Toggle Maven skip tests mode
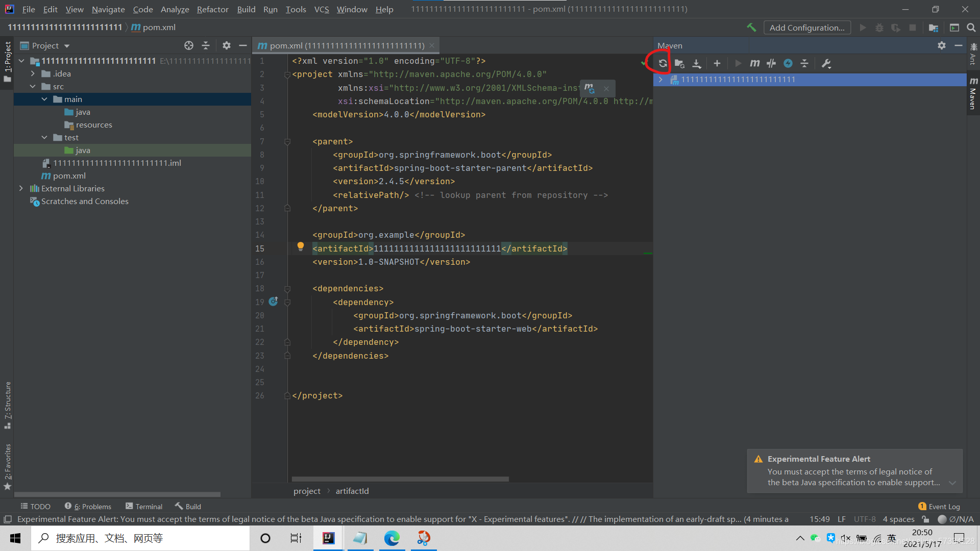Image resolution: width=980 pixels, height=551 pixels. click(x=771, y=63)
